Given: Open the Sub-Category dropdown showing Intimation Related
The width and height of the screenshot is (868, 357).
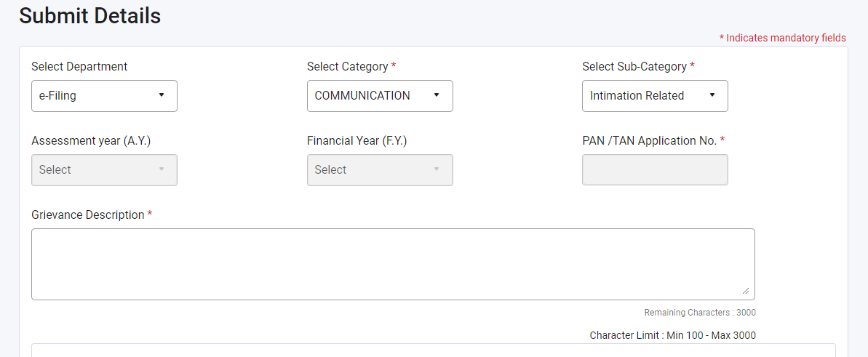Looking at the screenshot, I should point(655,96).
